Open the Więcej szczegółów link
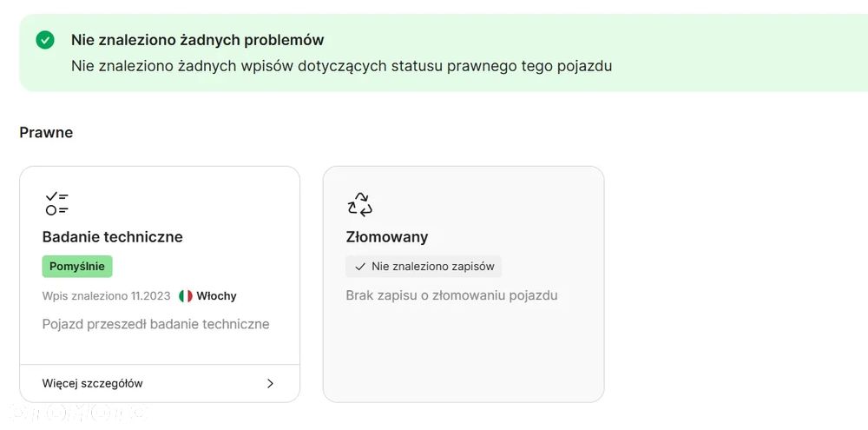 (x=93, y=383)
